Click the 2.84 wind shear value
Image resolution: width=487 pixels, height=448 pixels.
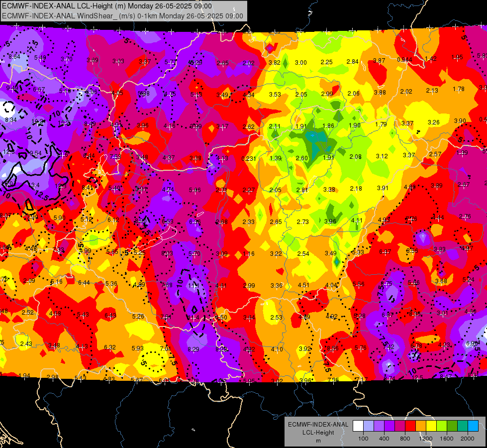pyautogui.click(x=353, y=62)
